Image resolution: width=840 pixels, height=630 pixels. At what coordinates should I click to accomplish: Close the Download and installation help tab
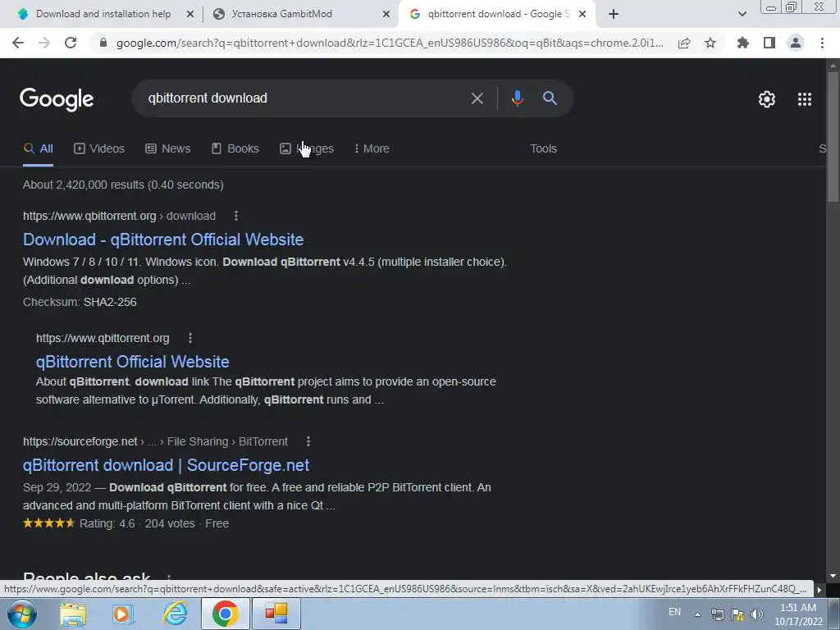(189, 14)
